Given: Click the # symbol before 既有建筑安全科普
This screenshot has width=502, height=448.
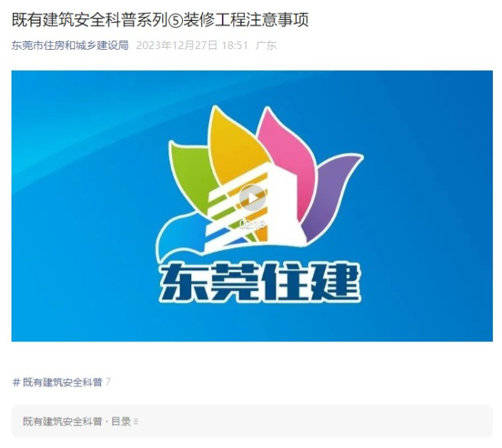Looking at the screenshot, I should pyautogui.click(x=16, y=382).
